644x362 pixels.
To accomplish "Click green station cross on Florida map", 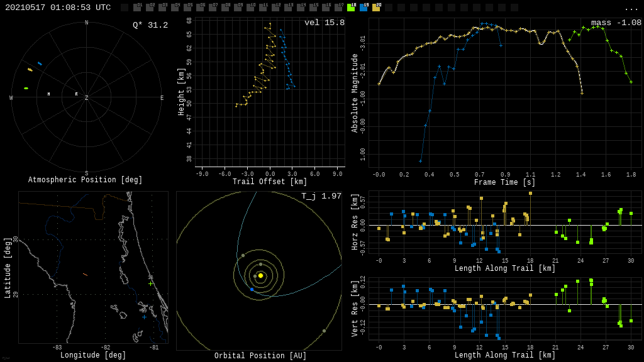I will point(150,283).
